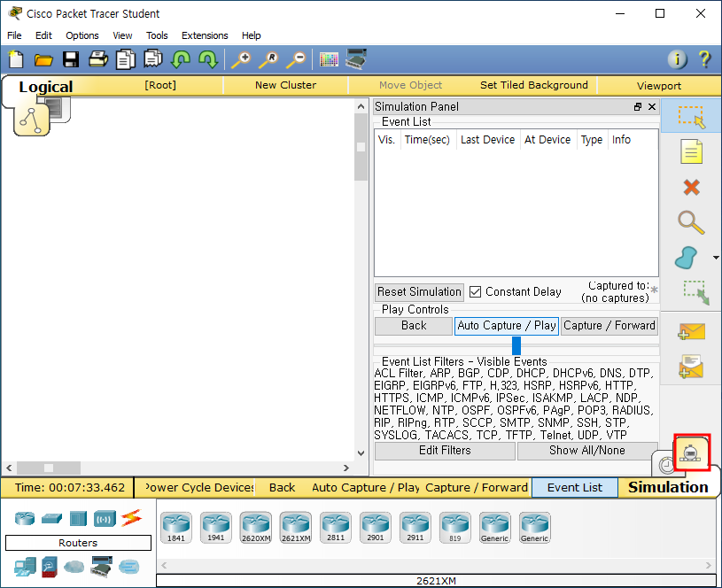Click the Simulation mode stopwatch icon
This screenshot has height=588, width=722.
692,453
